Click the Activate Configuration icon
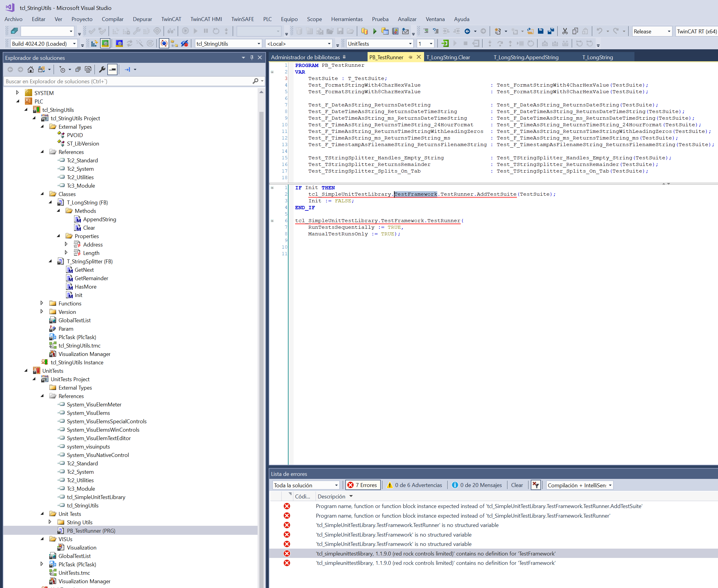The image size is (718, 588). pyautogui.click(x=94, y=44)
